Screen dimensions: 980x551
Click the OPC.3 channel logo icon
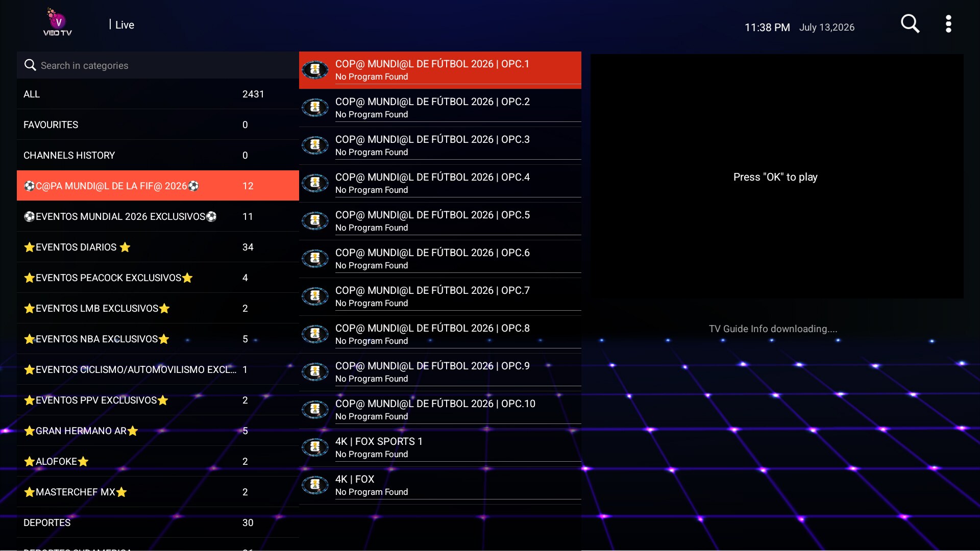tap(315, 145)
